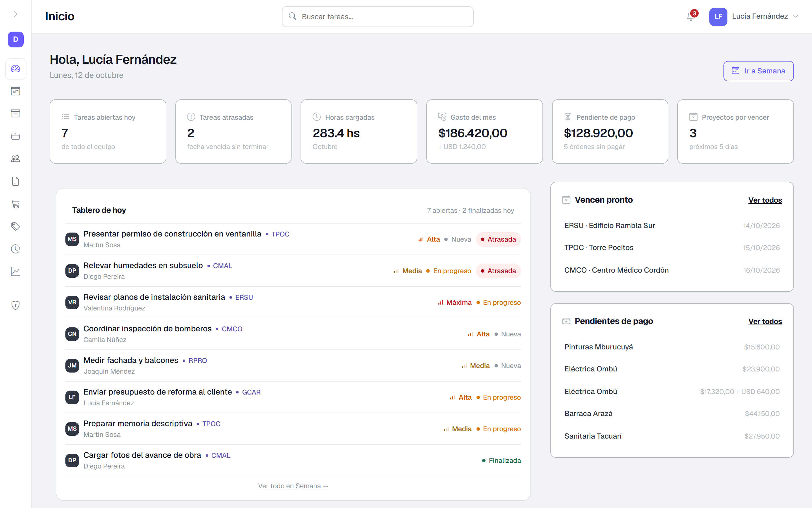The width and height of the screenshot is (812, 508).
Task: Select TPOC · Torre Pocitos project row
Action: point(672,248)
